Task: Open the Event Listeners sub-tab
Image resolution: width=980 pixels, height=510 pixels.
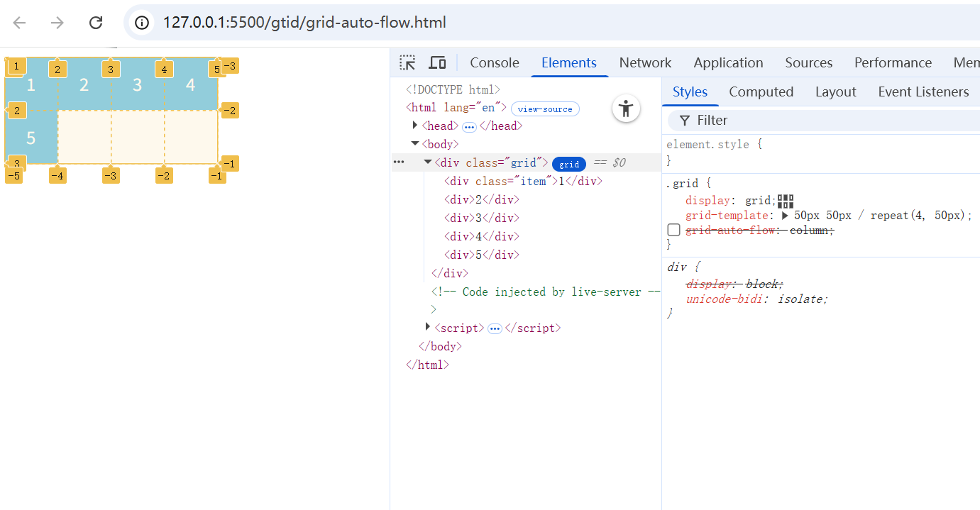Action: pyautogui.click(x=923, y=92)
